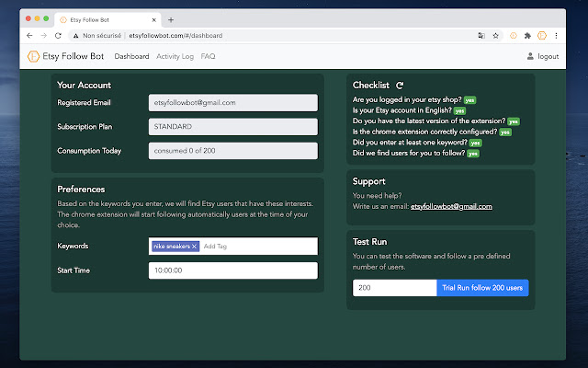Click the Etsy Follow Bot extension icon at far right of toolbar

(542, 36)
